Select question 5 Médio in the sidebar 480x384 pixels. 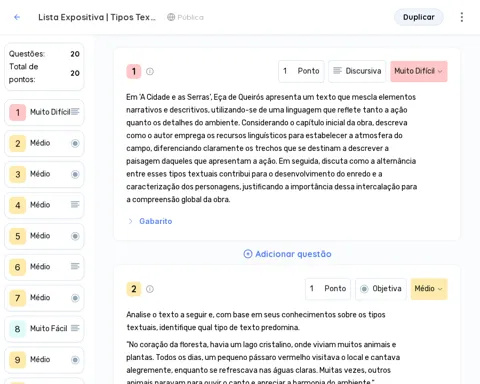click(x=44, y=236)
